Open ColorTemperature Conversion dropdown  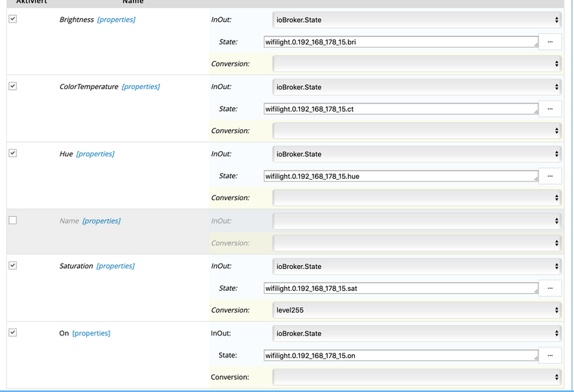[x=417, y=131]
